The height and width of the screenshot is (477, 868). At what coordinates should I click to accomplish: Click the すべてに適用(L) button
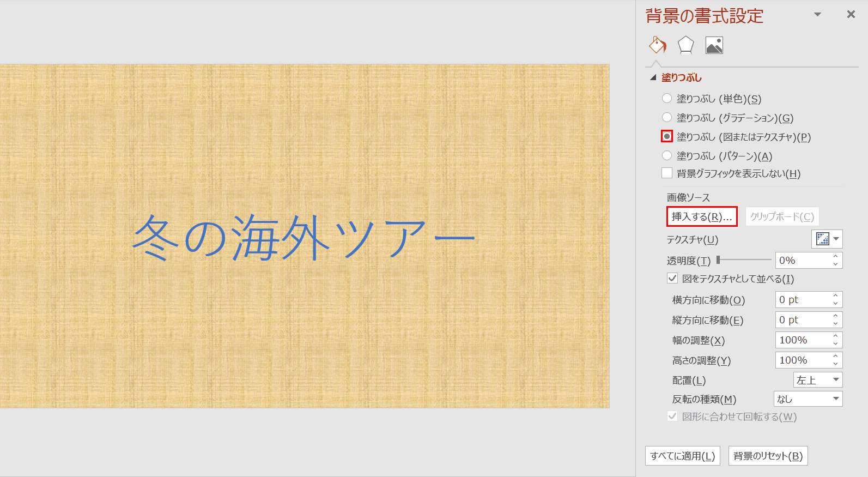(x=683, y=456)
